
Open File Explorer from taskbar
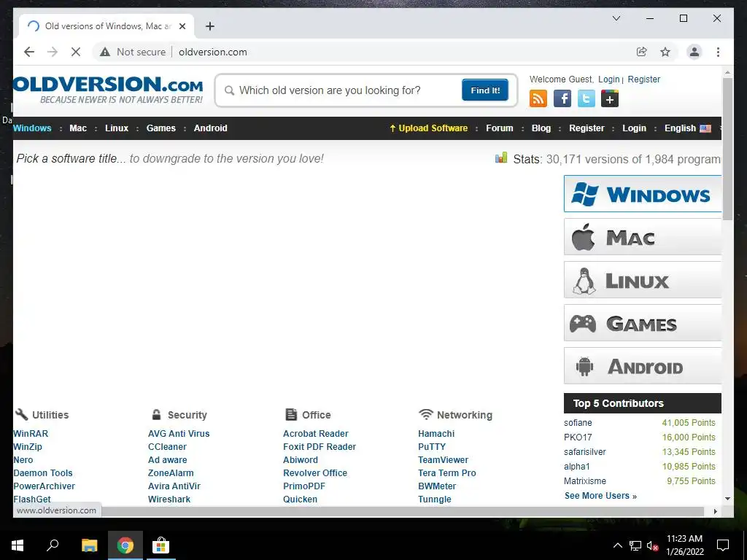pyautogui.click(x=89, y=545)
